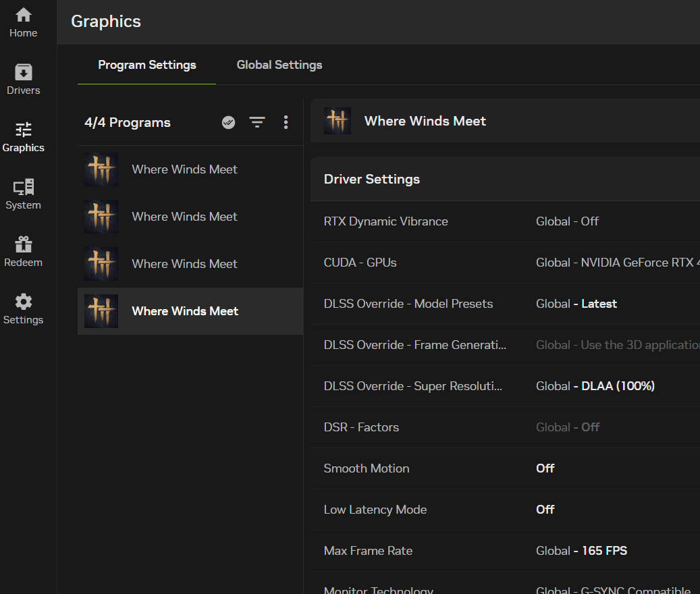700x594 pixels.
Task: Toggle the Smooth Motion Off setting
Action: [545, 468]
